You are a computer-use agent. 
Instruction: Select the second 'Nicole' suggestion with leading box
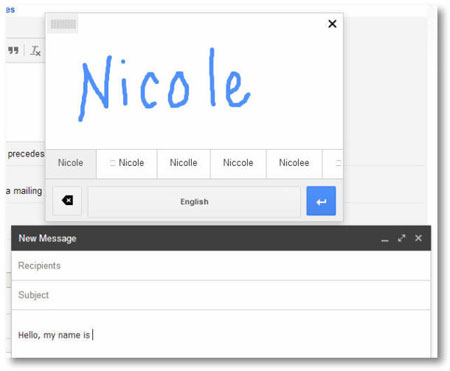click(127, 163)
